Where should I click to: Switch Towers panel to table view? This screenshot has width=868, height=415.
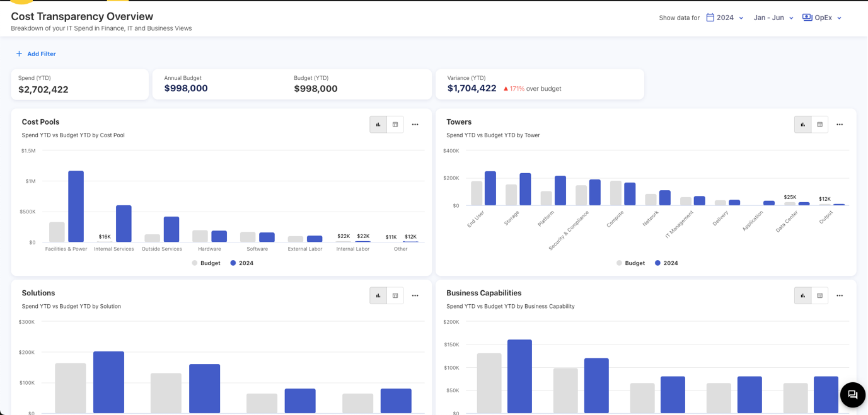click(819, 125)
